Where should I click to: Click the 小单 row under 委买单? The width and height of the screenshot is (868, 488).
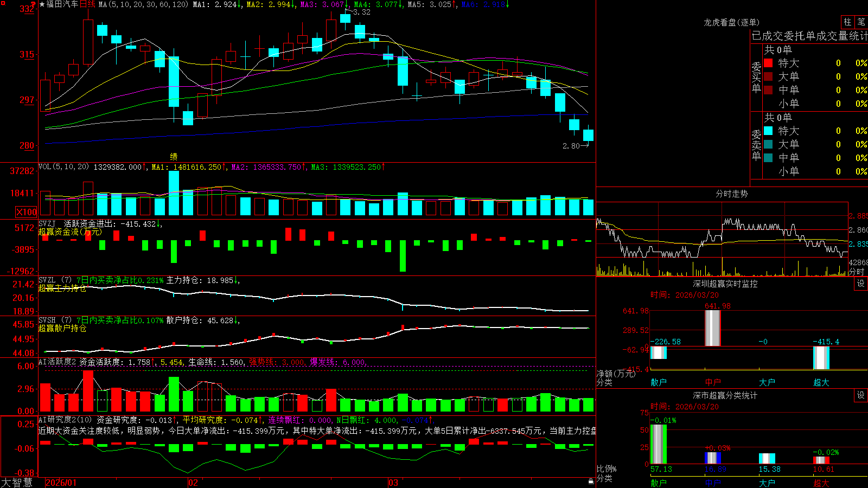pyautogui.click(x=815, y=103)
